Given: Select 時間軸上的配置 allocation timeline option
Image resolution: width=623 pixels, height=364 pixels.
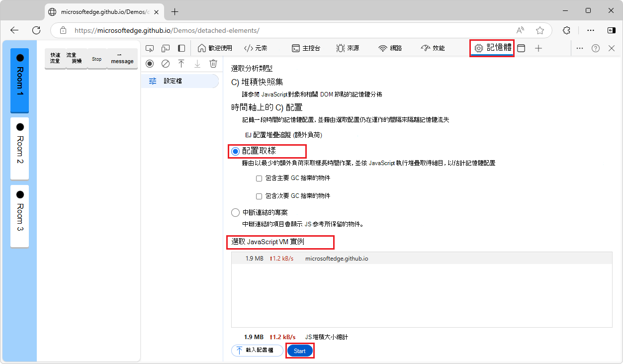Looking at the screenshot, I should (x=267, y=107).
